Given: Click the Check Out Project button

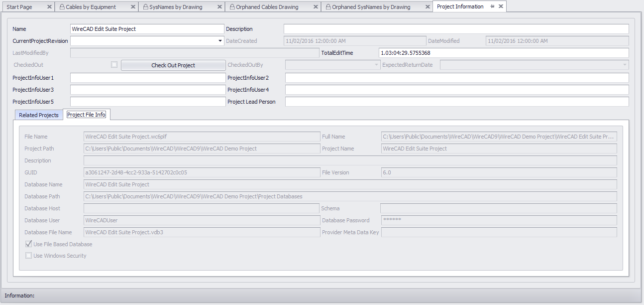Looking at the screenshot, I should 173,65.
